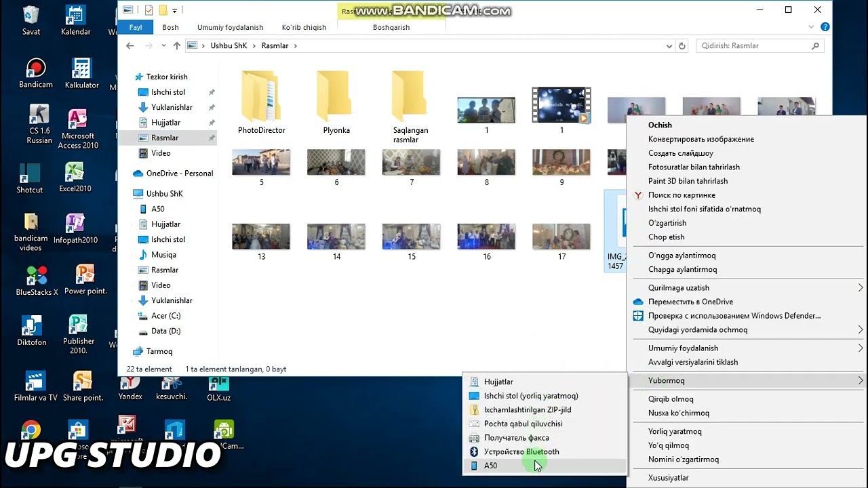Select Nomini o'zgartirmoq menu item
This screenshot has height=488, width=868.
click(748, 459)
